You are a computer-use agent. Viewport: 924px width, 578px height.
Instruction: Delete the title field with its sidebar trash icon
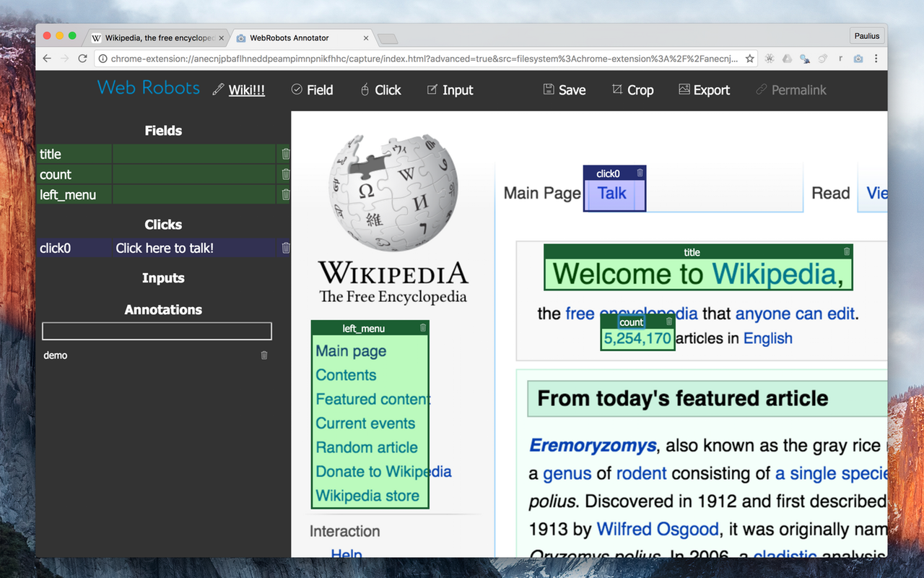286,154
